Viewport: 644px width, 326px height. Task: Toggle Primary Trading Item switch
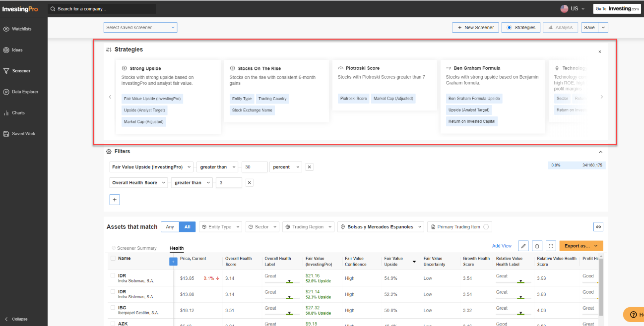tap(486, 227)
